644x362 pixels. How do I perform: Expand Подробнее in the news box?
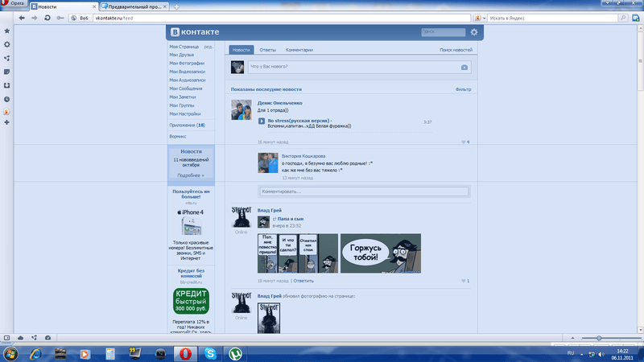(191, 175)
